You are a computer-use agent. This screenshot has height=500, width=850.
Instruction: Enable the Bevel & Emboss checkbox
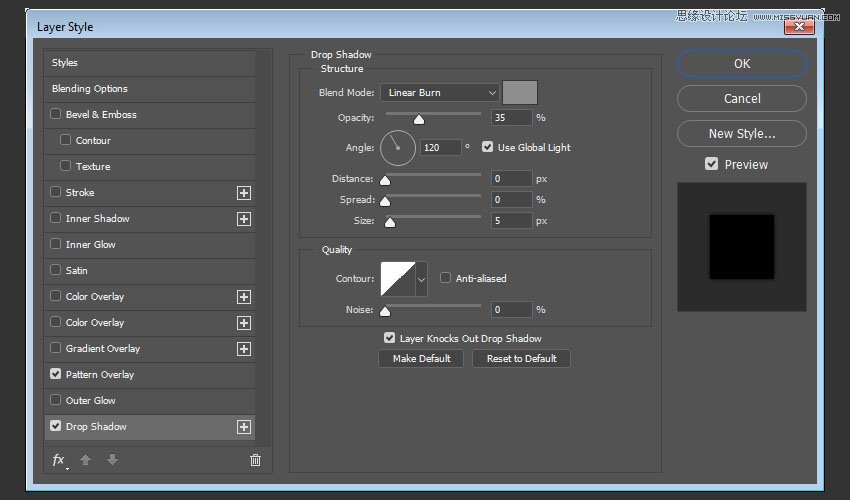[56, 115]
